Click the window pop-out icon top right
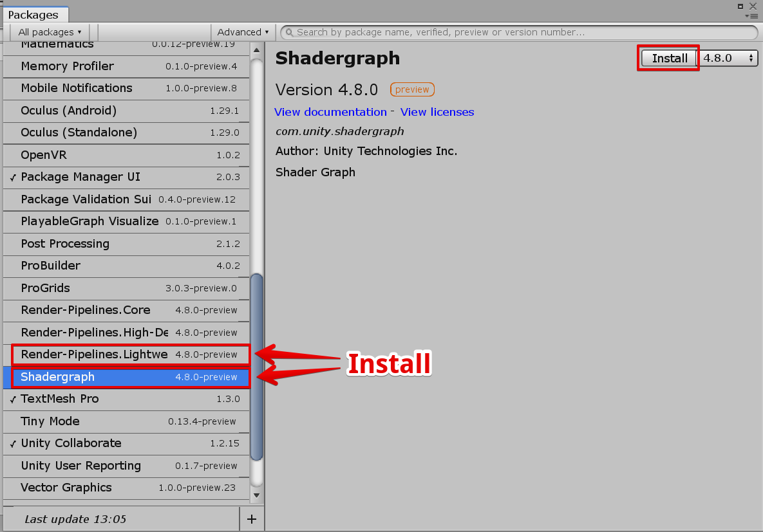This screenshot has width=763, height=532. pyautogui.click(x=741, y=6)
